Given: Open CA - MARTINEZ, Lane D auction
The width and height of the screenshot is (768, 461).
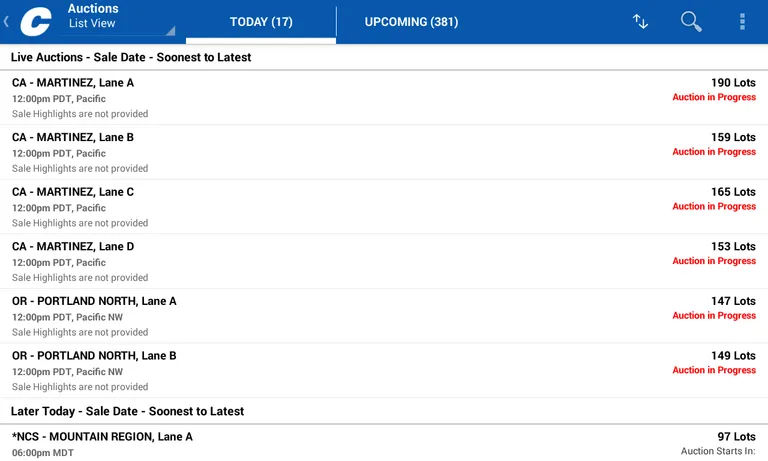Looking at the screenshot, I should click(384, 262).
